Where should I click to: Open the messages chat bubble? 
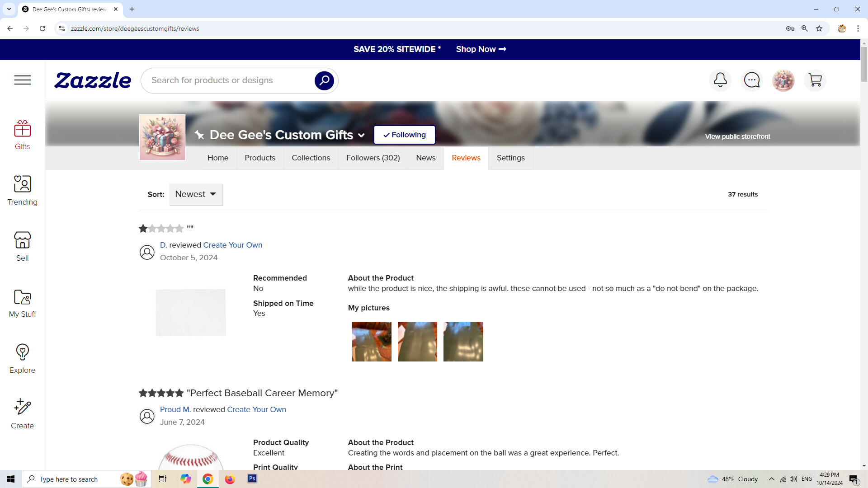(x=752, y=80)
